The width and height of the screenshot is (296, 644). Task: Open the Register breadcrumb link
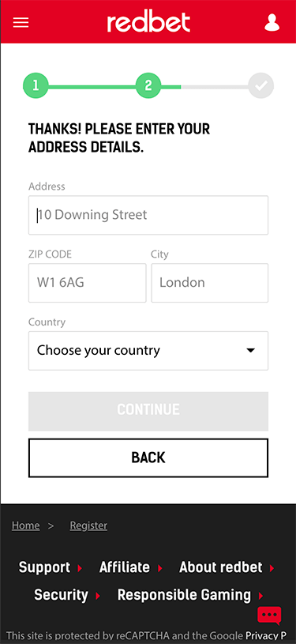[88, 525]
